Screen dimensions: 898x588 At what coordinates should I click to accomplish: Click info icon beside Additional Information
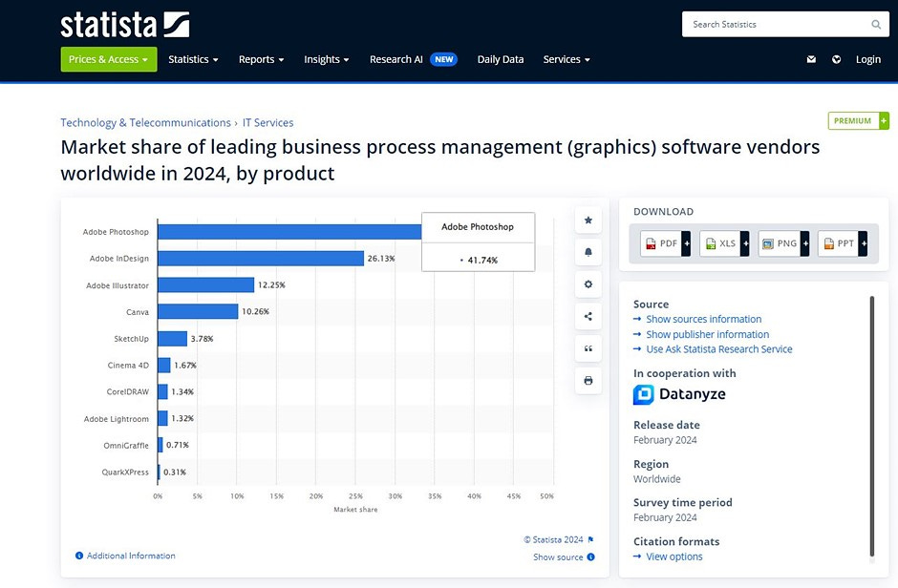pos(79,556)
